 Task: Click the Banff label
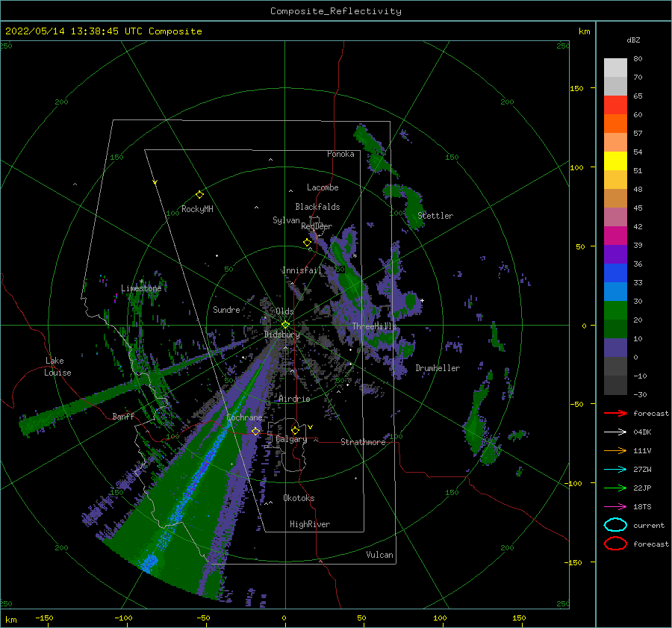[x=123, y=417]
